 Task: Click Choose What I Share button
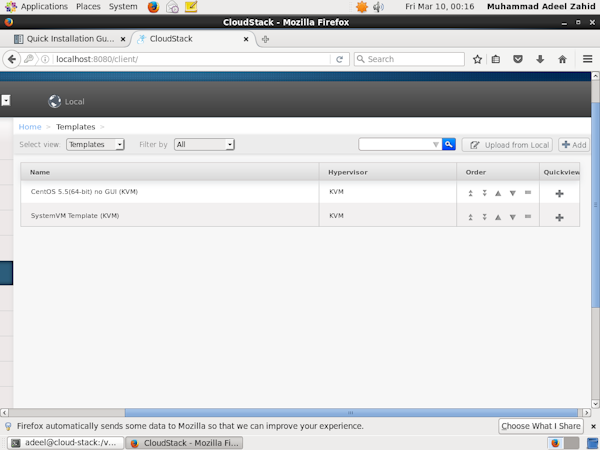[541, 426]
